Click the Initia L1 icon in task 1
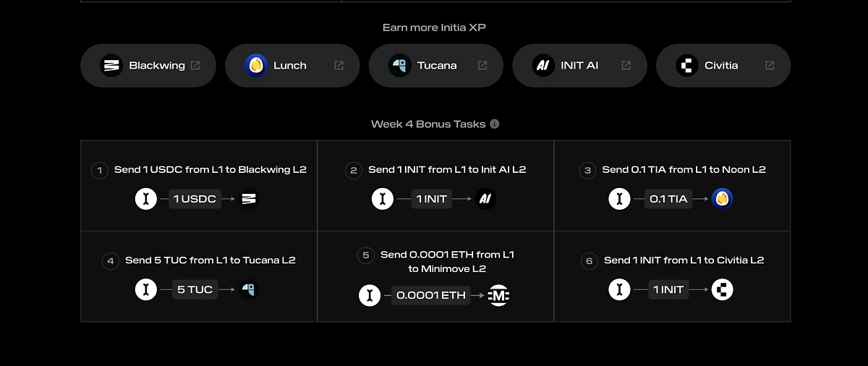The width and height of the screenshot is (868, 366). coord(146,198)
